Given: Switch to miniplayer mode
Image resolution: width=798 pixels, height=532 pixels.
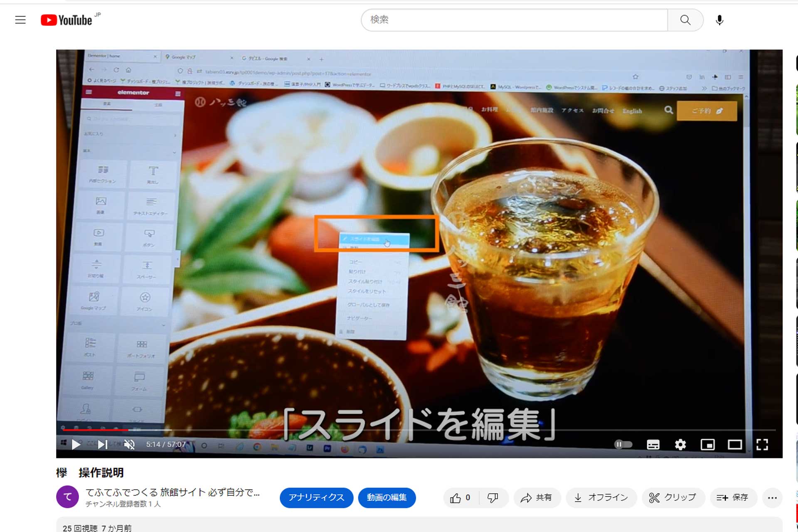Looking at the screenshot, I should [707, 445].
